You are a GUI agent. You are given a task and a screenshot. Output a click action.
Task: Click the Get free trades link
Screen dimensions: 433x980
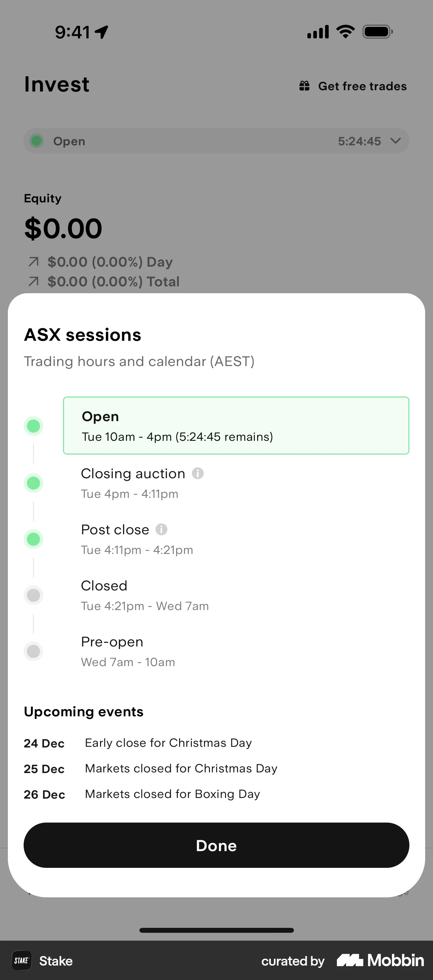coord(362,86)
